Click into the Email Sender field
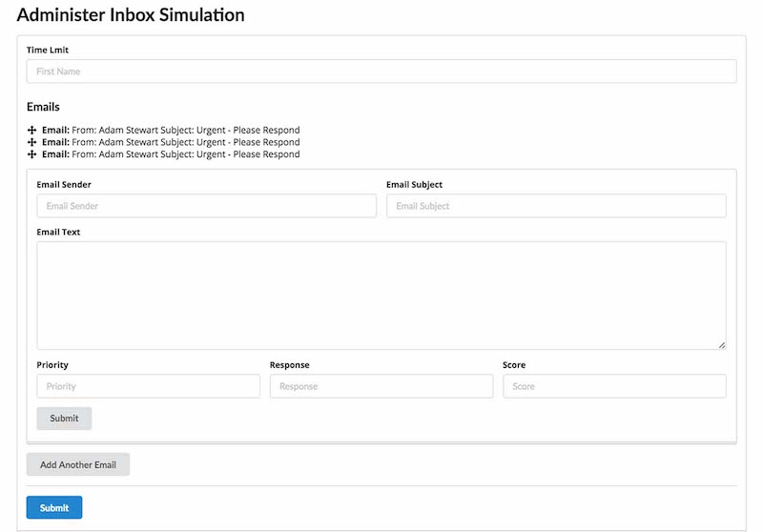This screenshot has width=763, height=532. [206, 206]
